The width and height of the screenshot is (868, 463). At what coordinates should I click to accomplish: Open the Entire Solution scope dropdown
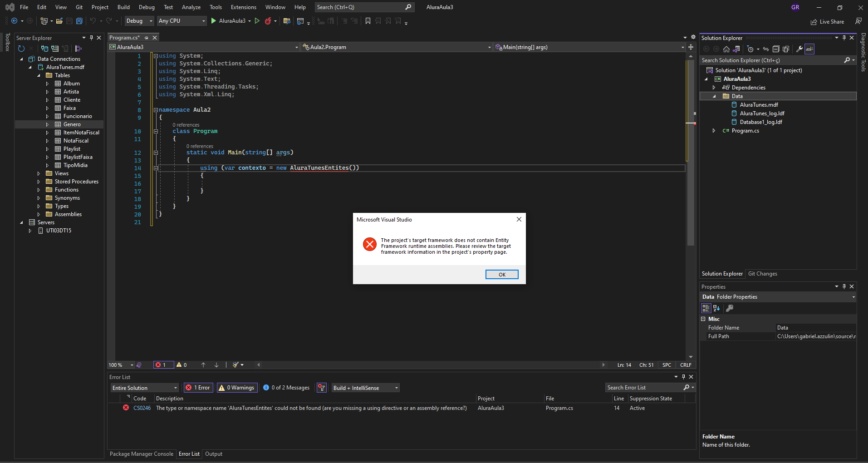[x=145, y=388]
